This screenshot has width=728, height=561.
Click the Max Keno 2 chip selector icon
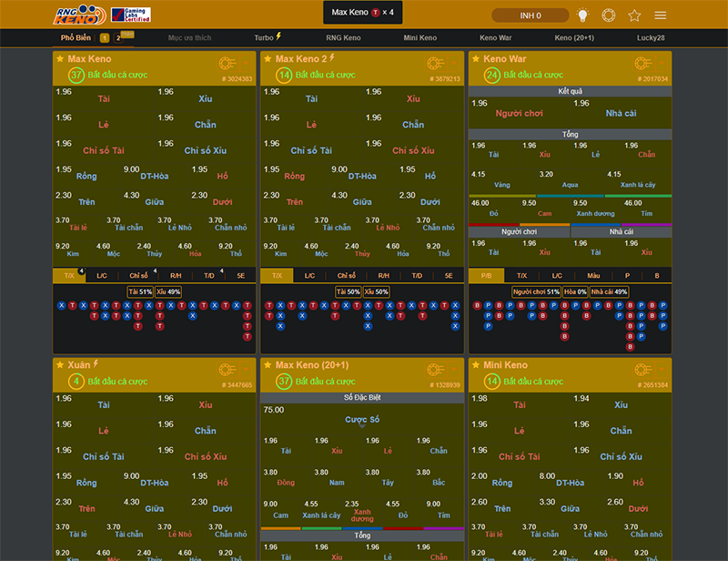(x=435, y=63)
